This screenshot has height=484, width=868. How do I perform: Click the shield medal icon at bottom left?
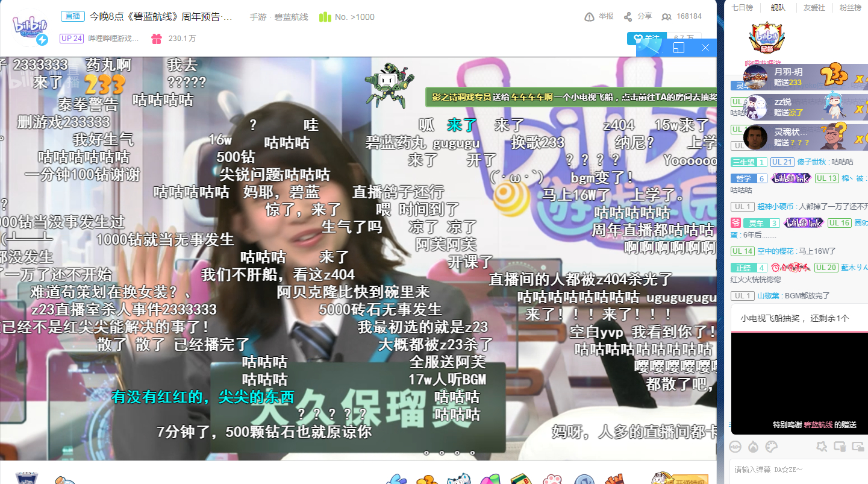click(x=27, y=479)
